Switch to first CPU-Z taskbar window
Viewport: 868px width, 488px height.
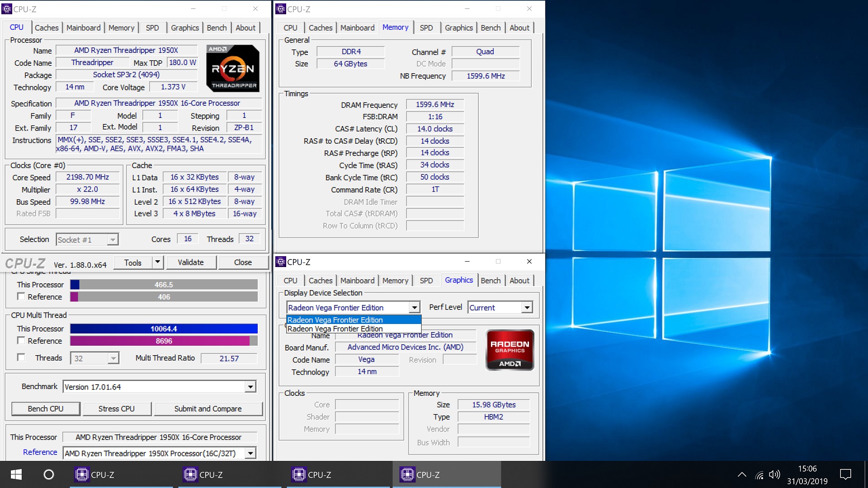(122, 474)
